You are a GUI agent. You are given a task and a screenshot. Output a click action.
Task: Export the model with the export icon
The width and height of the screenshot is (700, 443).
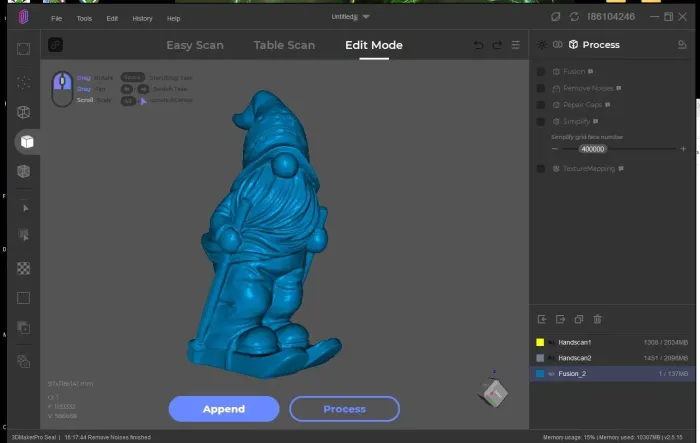coord(560,319)
